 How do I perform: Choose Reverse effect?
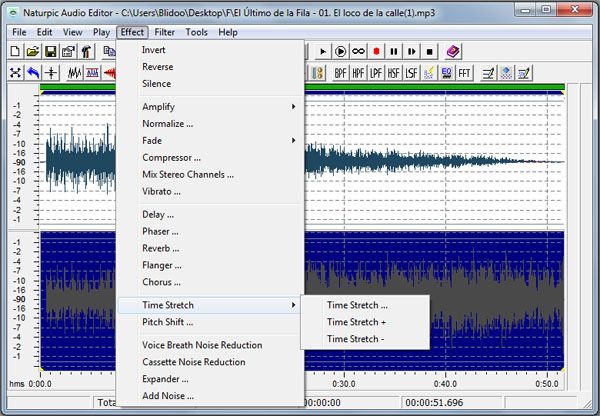point(210,67)
